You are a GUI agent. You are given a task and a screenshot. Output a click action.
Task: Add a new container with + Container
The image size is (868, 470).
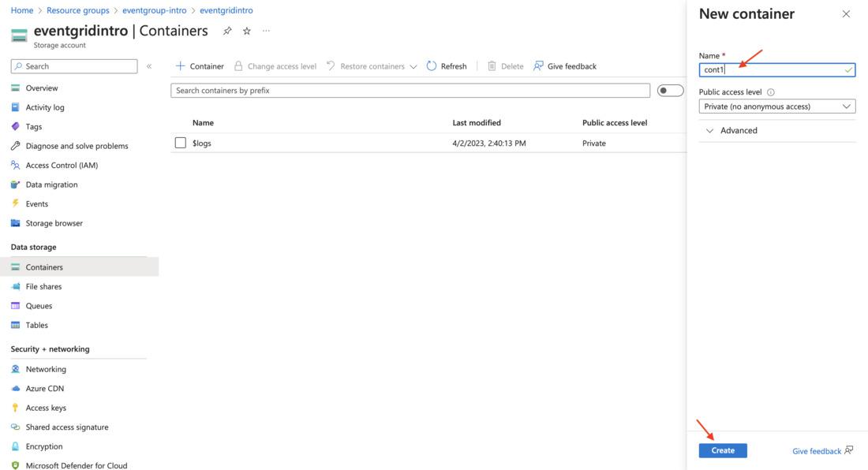(200, 66)
